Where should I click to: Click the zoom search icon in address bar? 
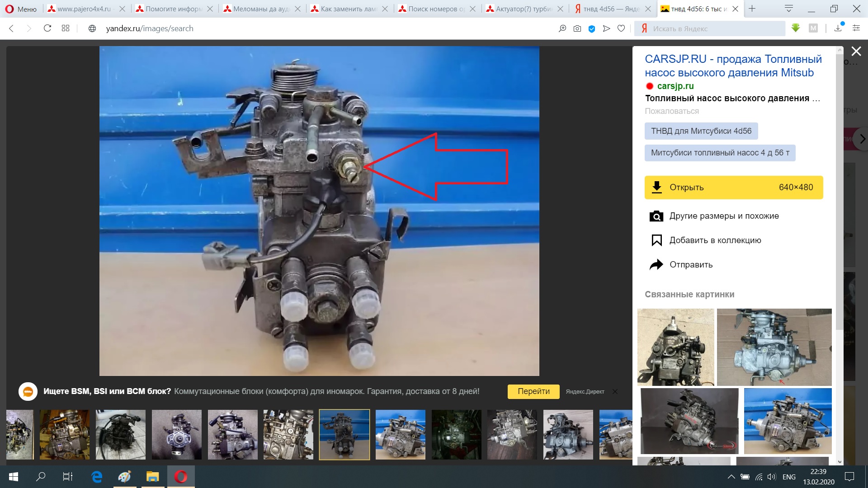click(562, 28)
